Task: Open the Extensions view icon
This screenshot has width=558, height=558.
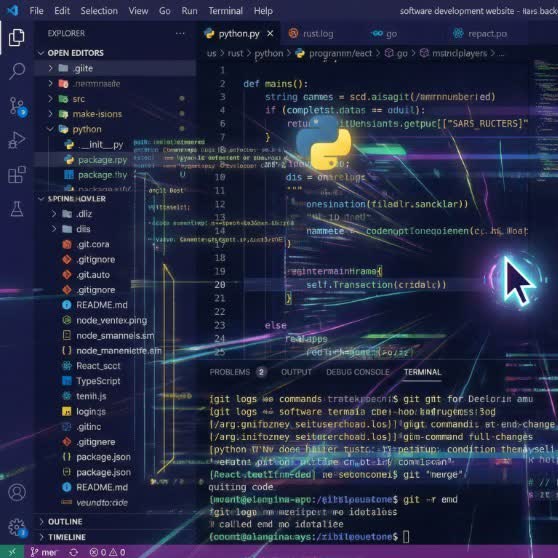Action: 16,174
